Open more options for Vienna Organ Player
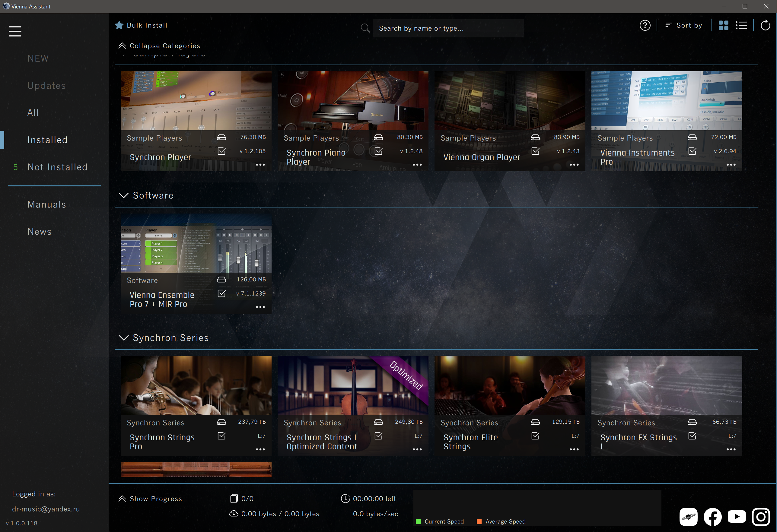Viewport: 777px width, 532px height. tap(574, 165)
